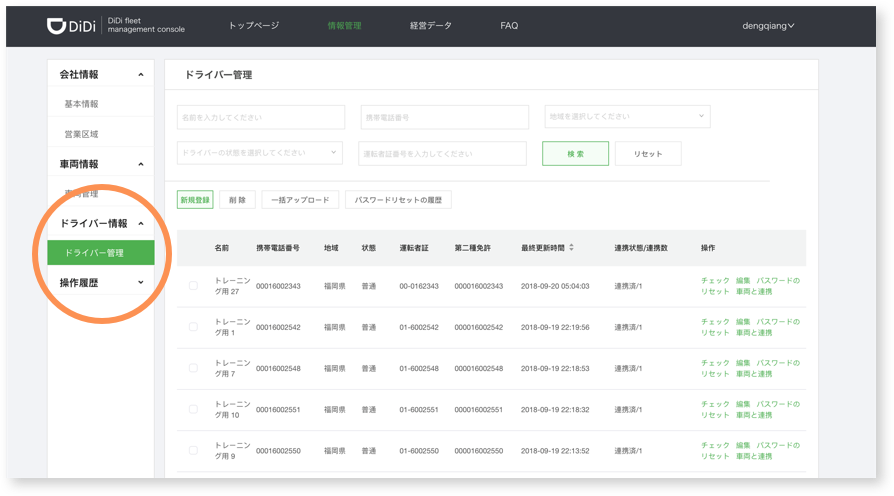Click 車両と連携 for トレーニング用 10

pos(754,414)
